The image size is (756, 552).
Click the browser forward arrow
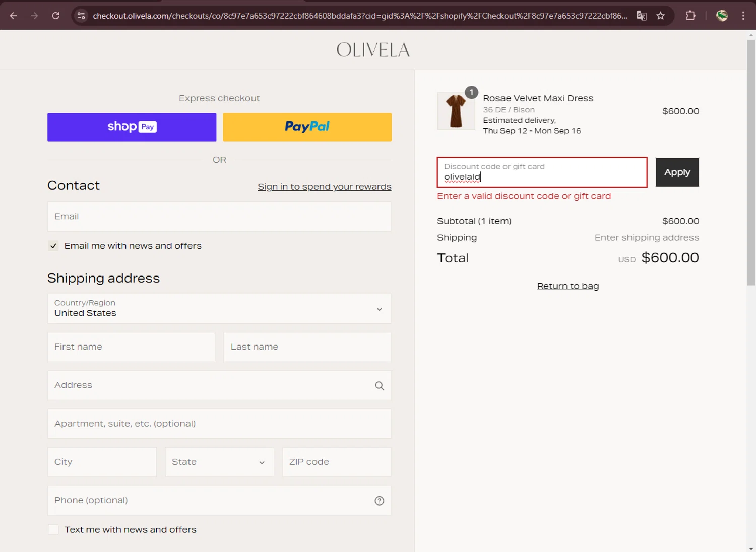pyautogui.click(x=34, y=16)
